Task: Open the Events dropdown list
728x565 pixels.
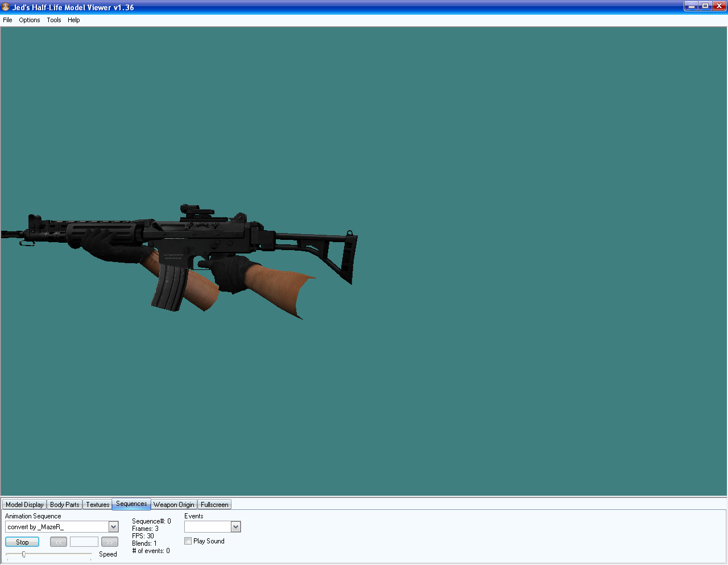Action: (235, 527)
